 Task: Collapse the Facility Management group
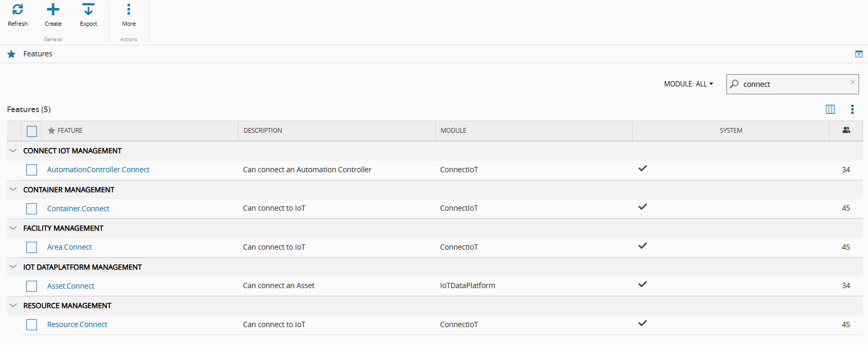(13, 228)
